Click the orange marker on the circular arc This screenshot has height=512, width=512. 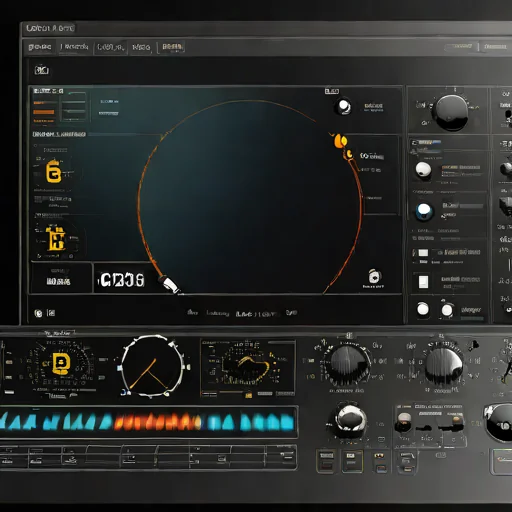pyautogui.click(x=340, y=141)
